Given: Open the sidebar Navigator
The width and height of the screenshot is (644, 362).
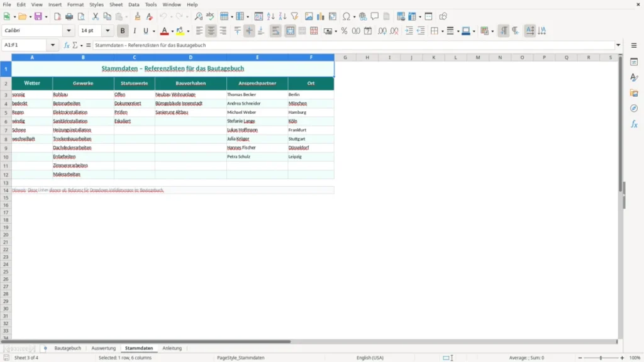Looking at the screenshot, I should (634, 108).
